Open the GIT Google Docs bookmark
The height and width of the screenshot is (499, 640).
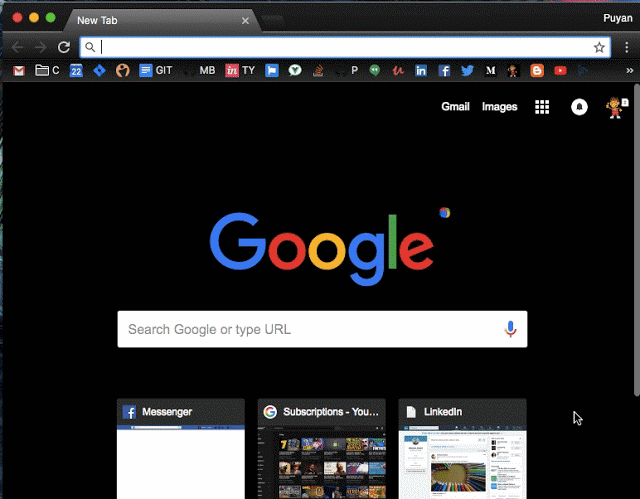tap(155, 71)
